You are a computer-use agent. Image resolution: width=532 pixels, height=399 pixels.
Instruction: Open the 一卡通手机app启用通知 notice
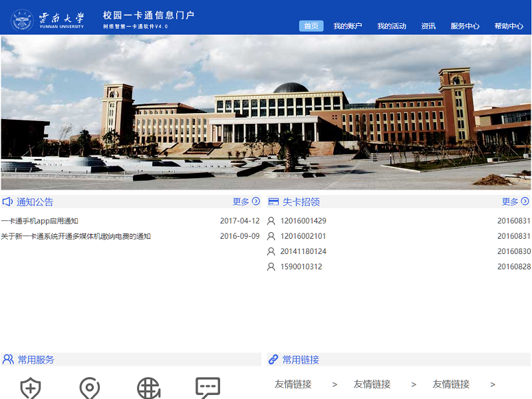(40, 221)
